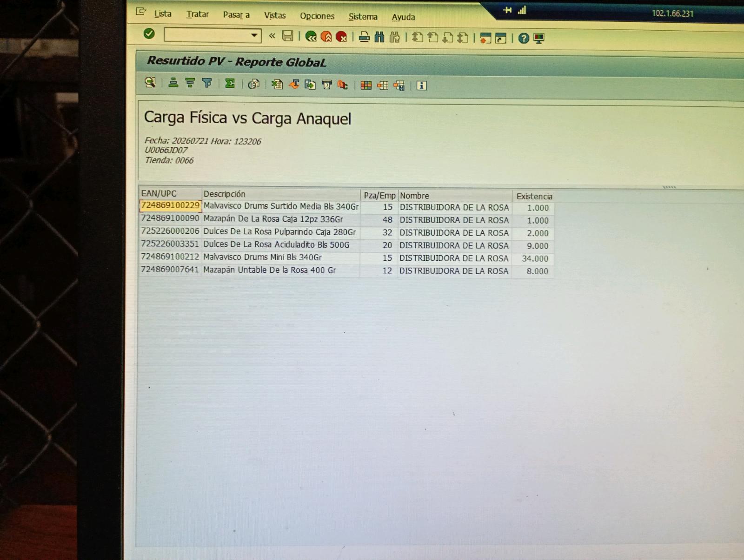The width and height of the screenshot is (744, 560).
Task: Open Word Processing export icon
Action: (x=294, y=84)
